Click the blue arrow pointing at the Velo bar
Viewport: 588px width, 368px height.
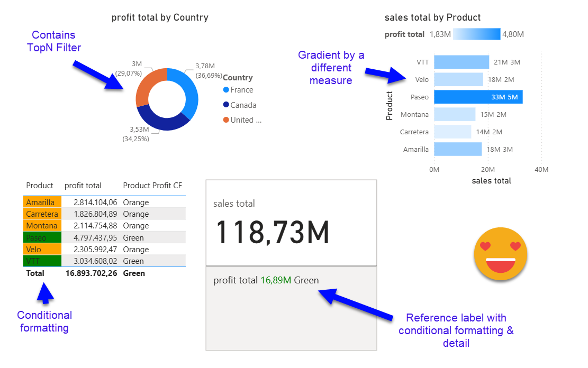(383, 75)
